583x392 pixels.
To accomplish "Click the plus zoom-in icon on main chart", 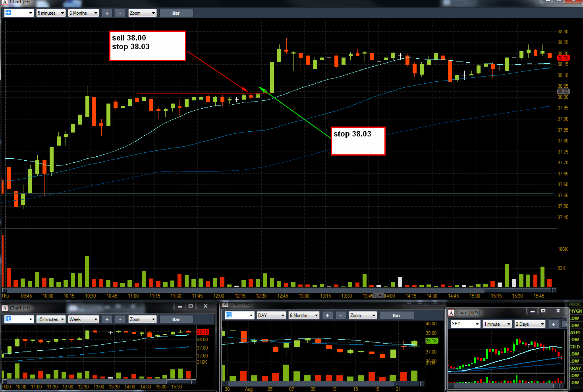I will 107,13.
